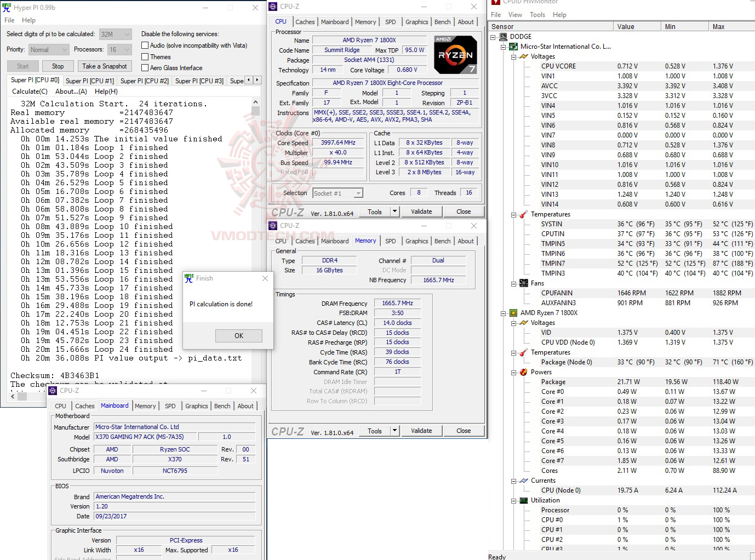Viewport: 755px width, 560px height.
Task: Open the View menu in HWMonitor
Action: (x=515, y=14)
